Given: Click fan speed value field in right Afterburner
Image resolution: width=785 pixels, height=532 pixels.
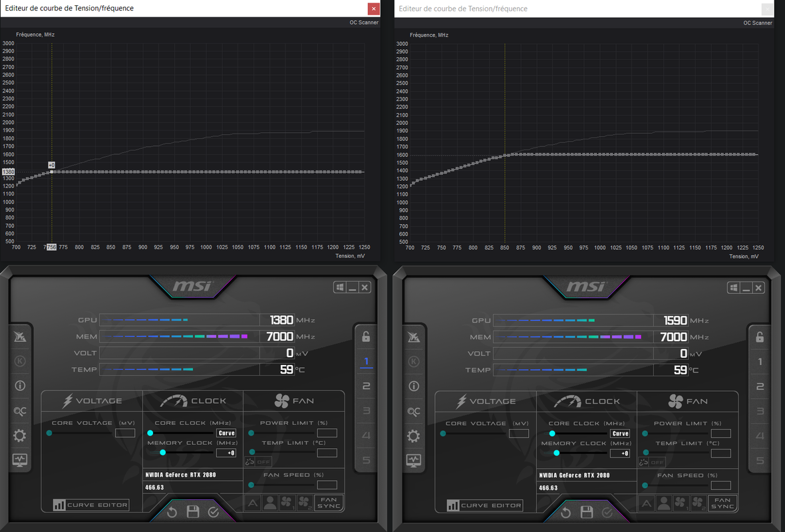Looking at the screenshot, I should point(721,485).
